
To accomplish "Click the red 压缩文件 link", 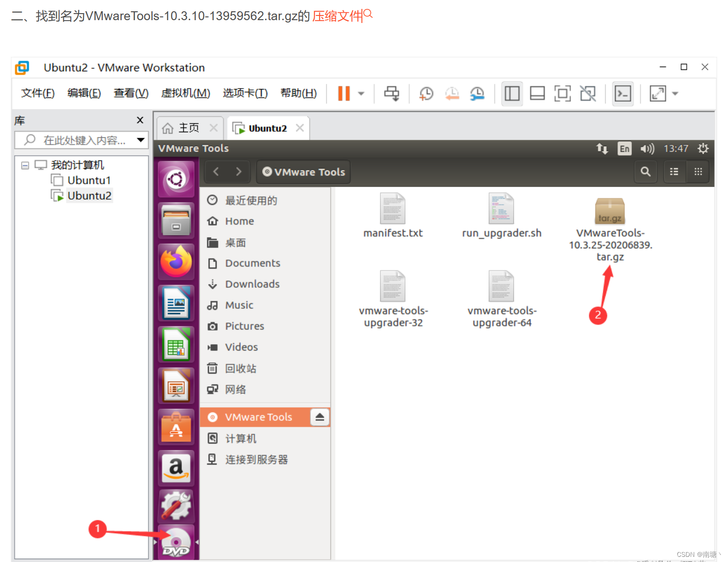I will pyautogui.click(x=337, y=16).
